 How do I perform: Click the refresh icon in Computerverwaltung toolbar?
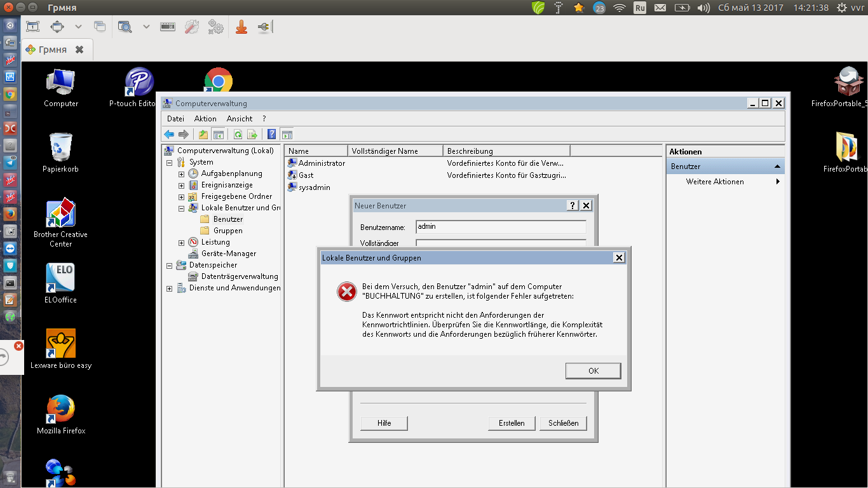238,134
